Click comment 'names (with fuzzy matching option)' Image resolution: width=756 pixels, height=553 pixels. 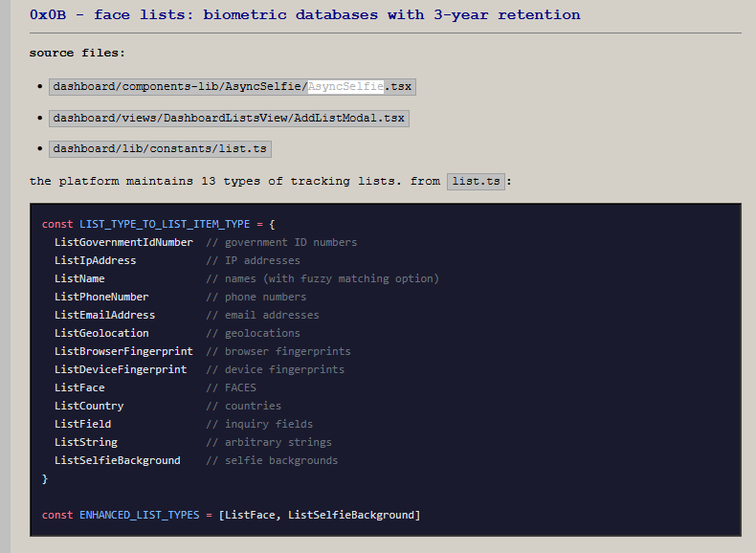(x=332, y=278)
